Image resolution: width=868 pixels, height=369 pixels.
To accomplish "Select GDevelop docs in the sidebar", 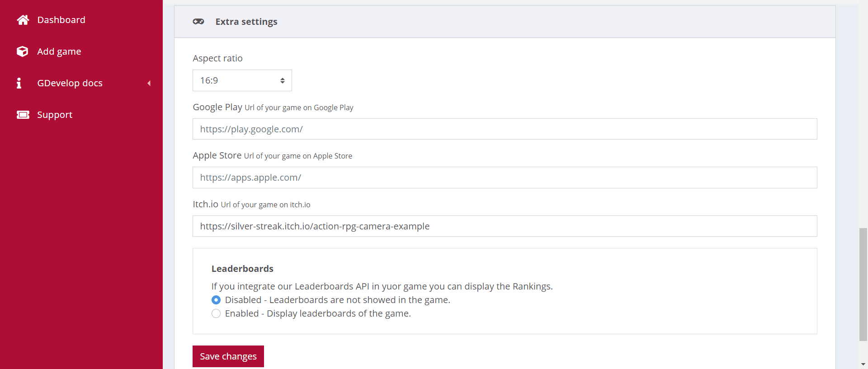I will [x=70, y=83].
